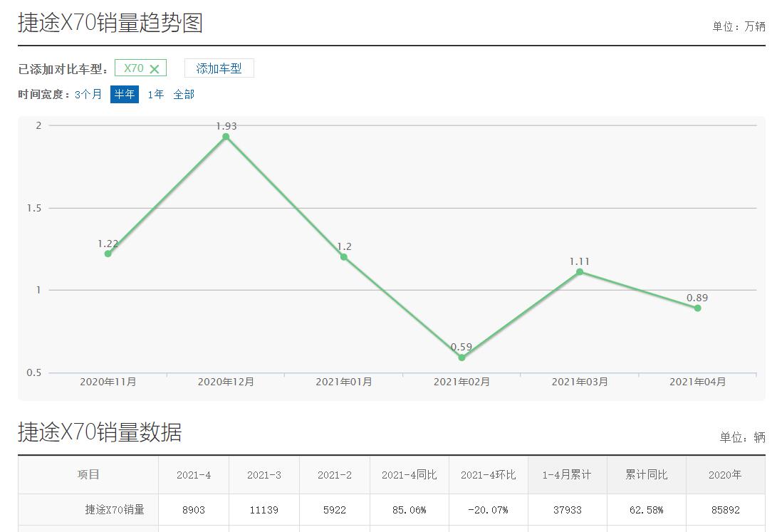Click the 2021年03月 data point 1.11
Viewport: 772px width, 532px height.
click(x=580, y=271)
